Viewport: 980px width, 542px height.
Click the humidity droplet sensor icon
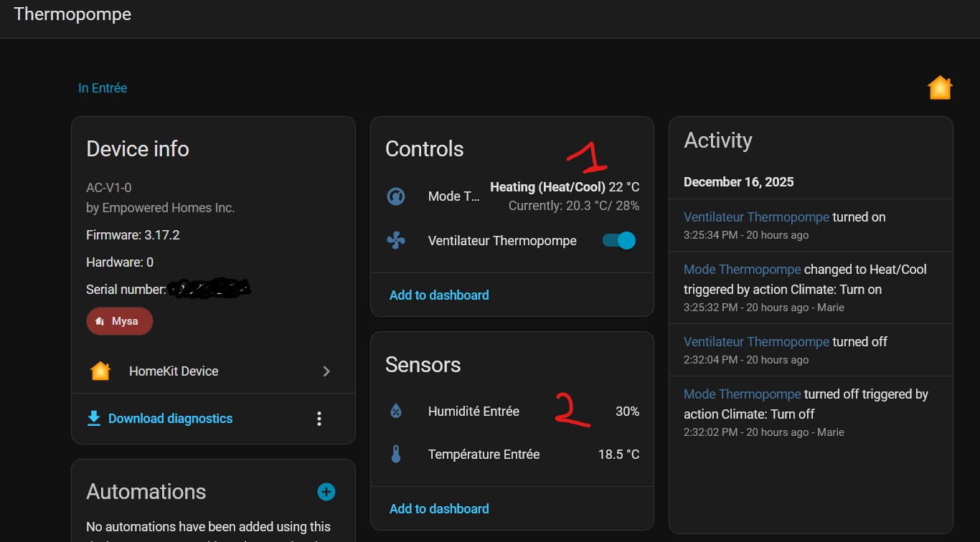(x=396, y=412)
